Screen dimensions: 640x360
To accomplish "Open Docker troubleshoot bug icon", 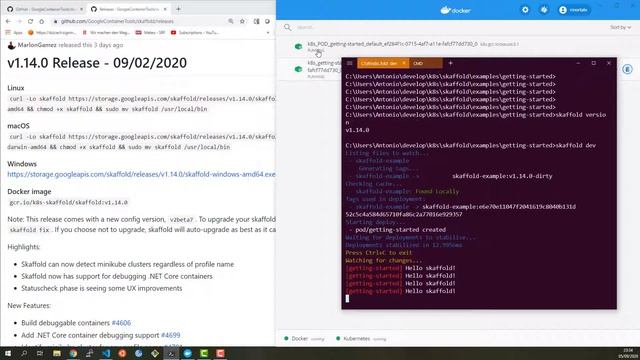I will pyautogui.click(x=544, y=10).
